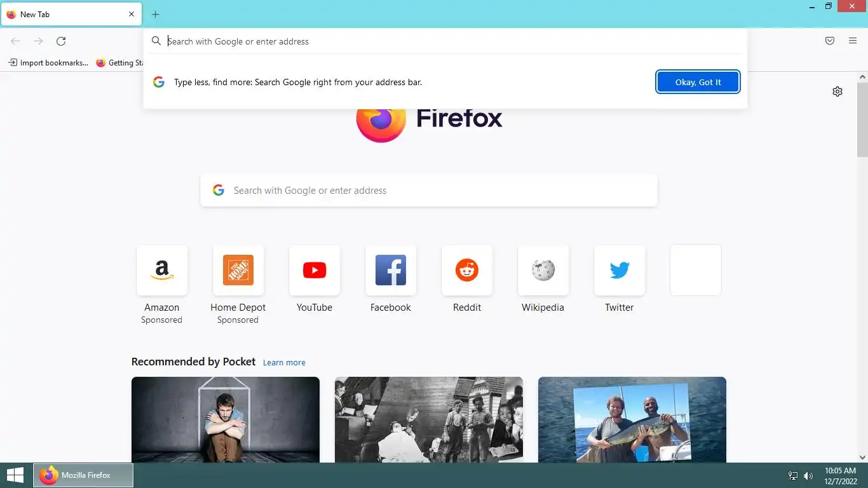Focus the address bar input field
The height and width of the screenshot is (488, 868).
coord(445,41)
